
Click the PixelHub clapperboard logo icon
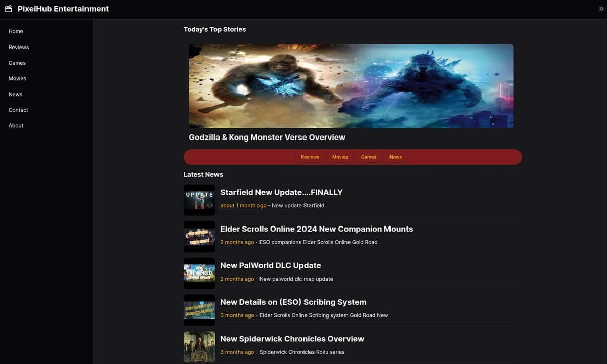[8, 9]
